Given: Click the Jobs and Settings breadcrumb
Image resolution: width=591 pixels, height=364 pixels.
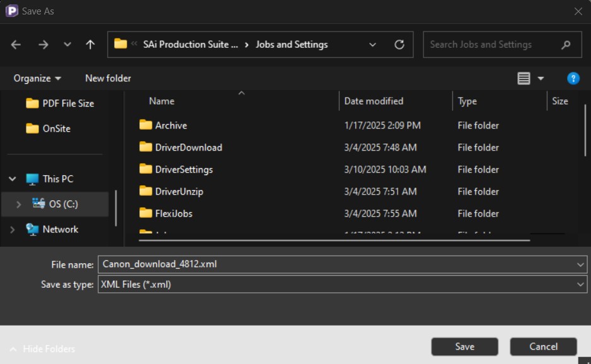Looking at the screenshot, I should (292, 45).
